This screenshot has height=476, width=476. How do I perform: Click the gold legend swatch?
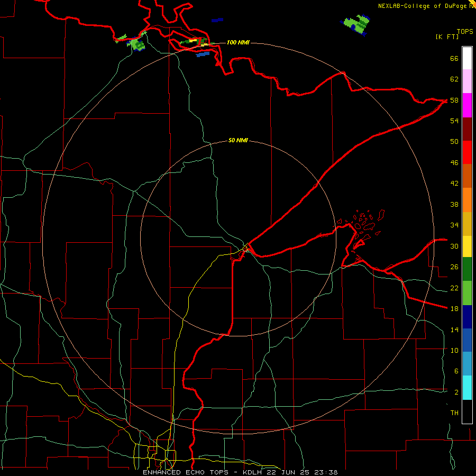467,224
